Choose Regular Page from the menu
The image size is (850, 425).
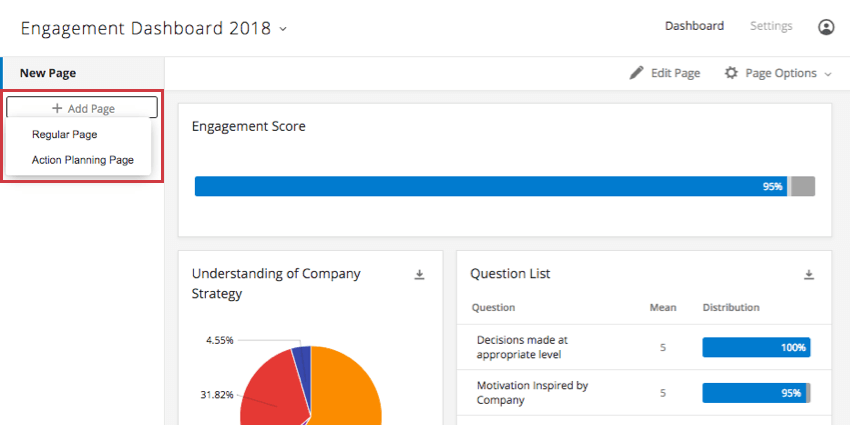coord(65,134)
